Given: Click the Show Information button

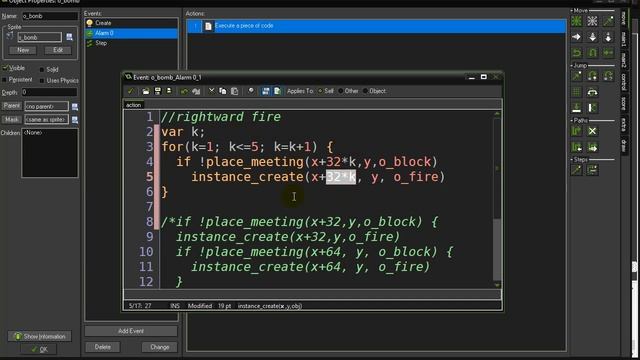Looking at the screenshot, I should coord(40,336).
